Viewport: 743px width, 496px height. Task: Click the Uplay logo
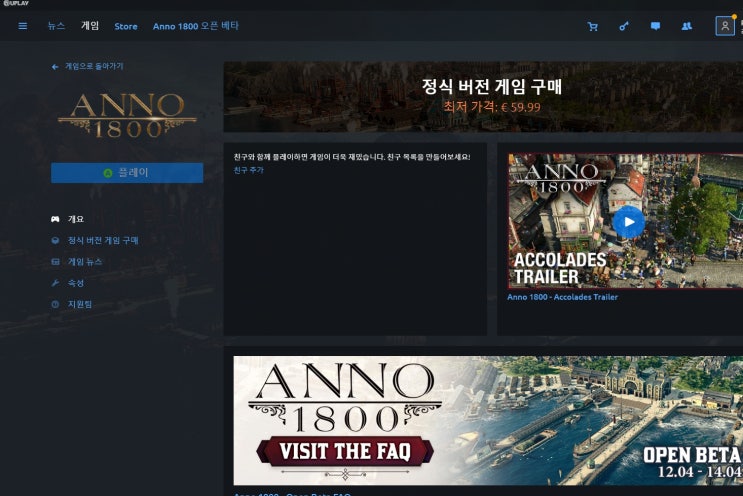pos(16,3)
